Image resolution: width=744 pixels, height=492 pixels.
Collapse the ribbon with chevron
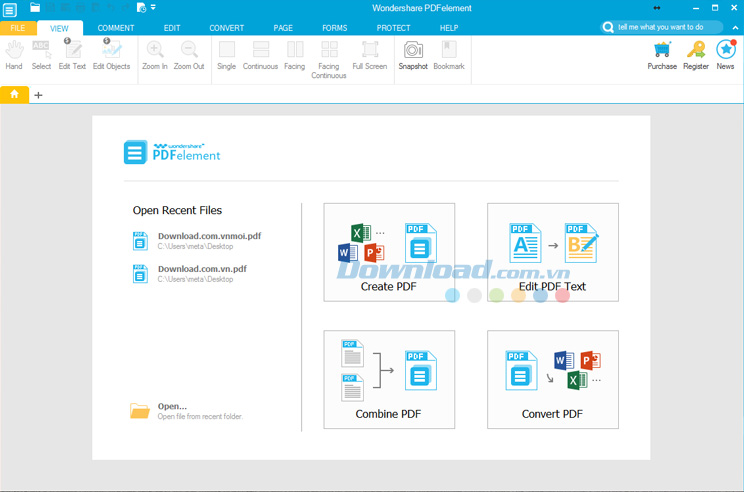pos(735,28)
